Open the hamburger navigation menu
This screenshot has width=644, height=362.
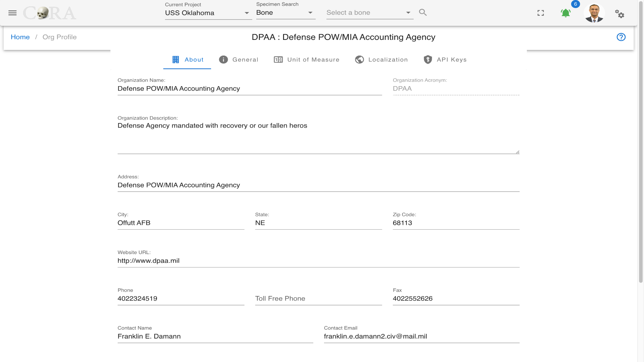click(12, 13)
